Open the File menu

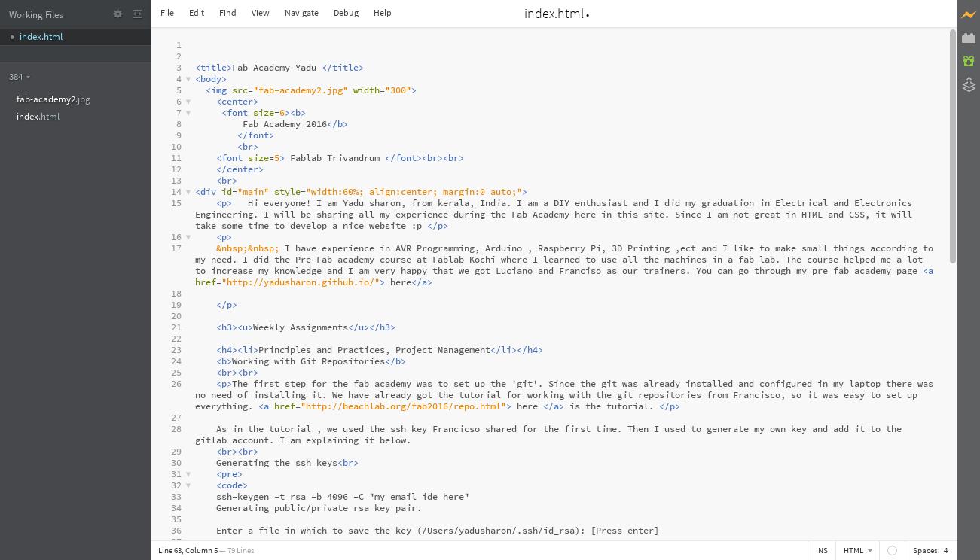167,13
